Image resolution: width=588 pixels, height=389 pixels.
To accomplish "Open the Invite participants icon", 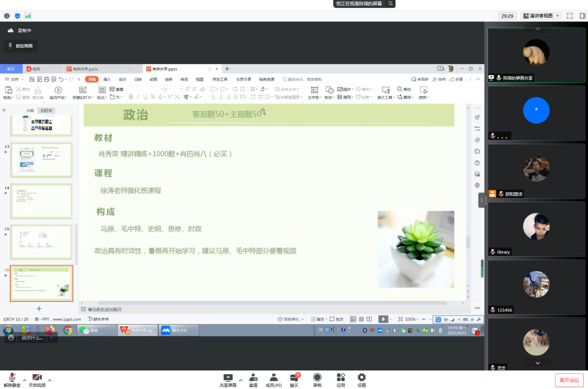I will tap(253, 378).
